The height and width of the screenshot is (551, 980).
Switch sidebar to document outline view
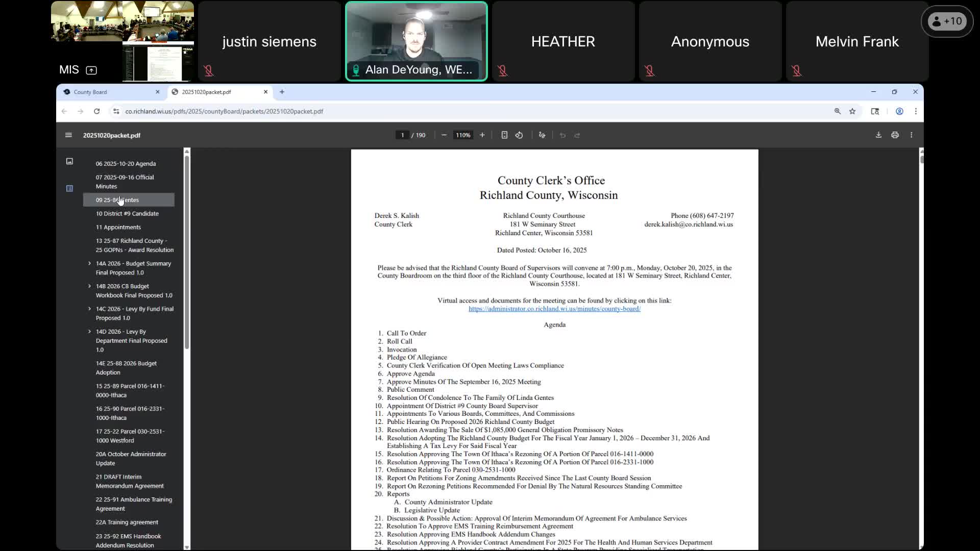[x=69, y=188]
